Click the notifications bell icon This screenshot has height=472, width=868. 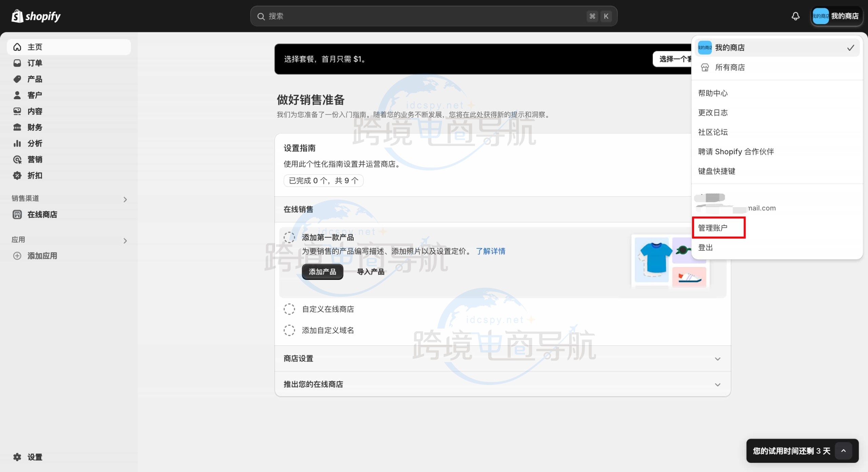(x=795, y=16)
